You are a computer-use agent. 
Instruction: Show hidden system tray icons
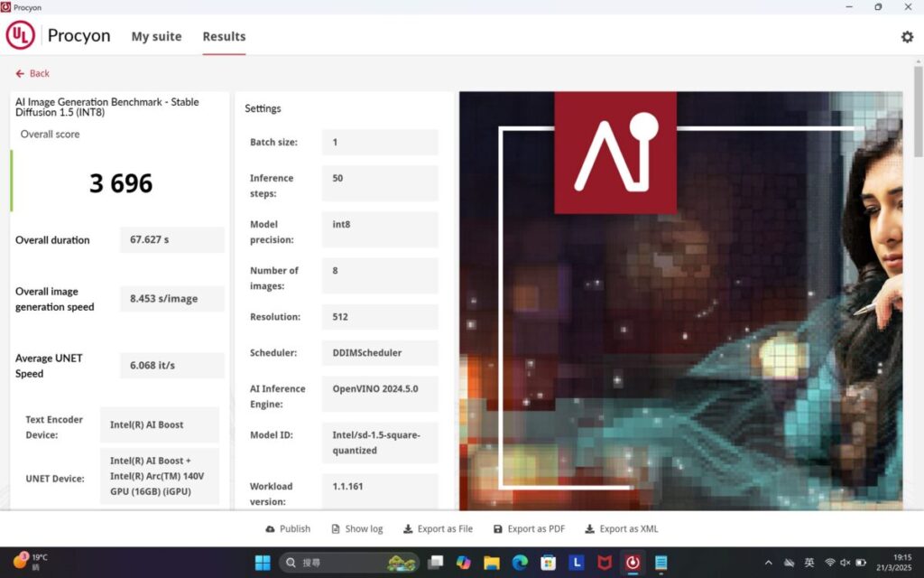point(769,563)
